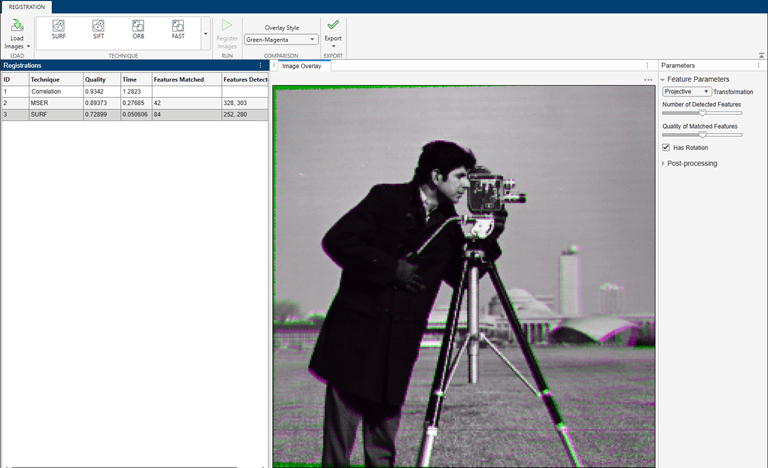Adjust the Number of Detected Features slider
Image resolution: width=768 pixels, height=468 pixels.
coord(702,113)
